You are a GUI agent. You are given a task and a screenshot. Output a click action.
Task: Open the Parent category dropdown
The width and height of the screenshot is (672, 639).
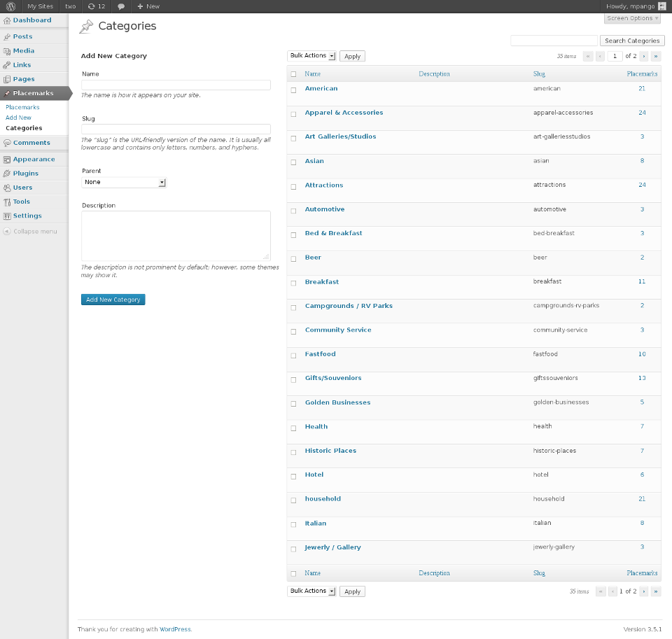click(x=124, y=182)
